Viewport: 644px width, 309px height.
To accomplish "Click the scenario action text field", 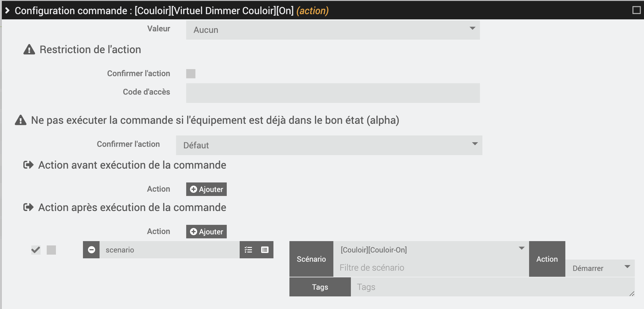I will pos(170,250).
